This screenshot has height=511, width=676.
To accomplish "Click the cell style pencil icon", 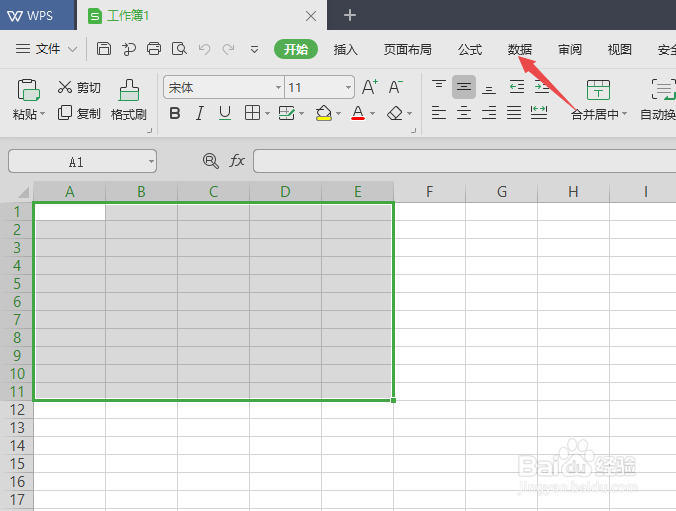I will click(x=286, y=113).
